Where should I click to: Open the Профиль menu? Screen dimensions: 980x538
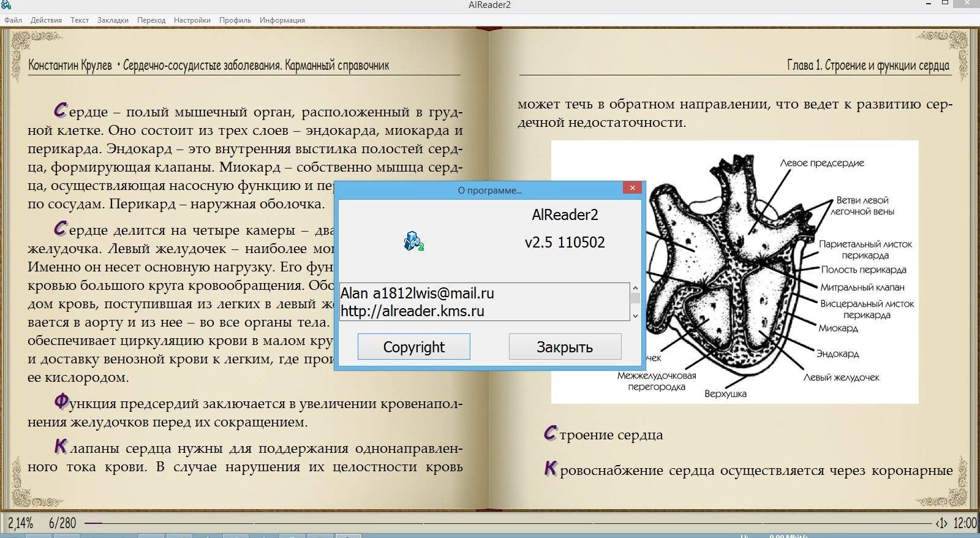[235, 20]
